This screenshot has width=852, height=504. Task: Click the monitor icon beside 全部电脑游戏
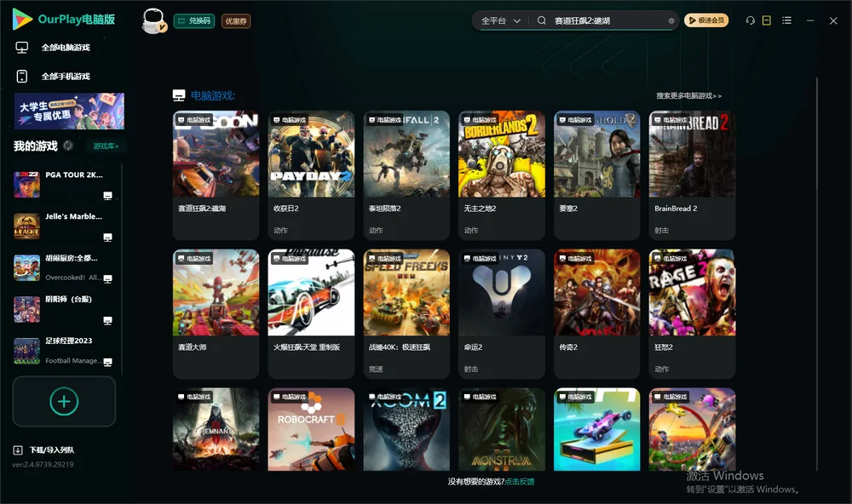[22, 48]
